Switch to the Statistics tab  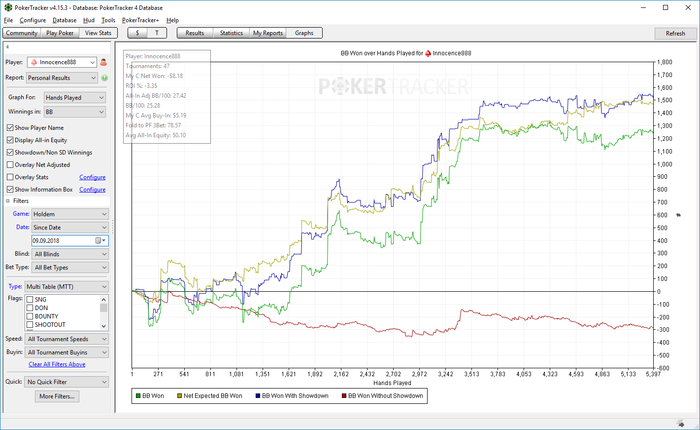point(231,33)
